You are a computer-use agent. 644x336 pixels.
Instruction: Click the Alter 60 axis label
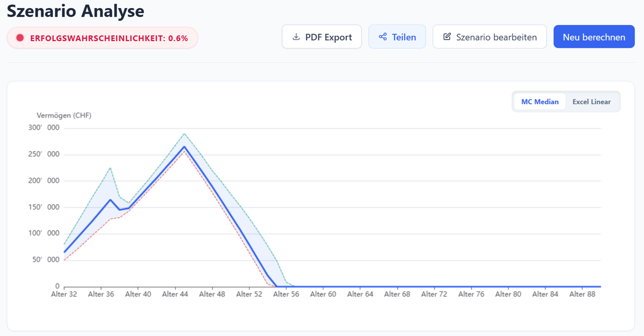click(x=323, y=294)
